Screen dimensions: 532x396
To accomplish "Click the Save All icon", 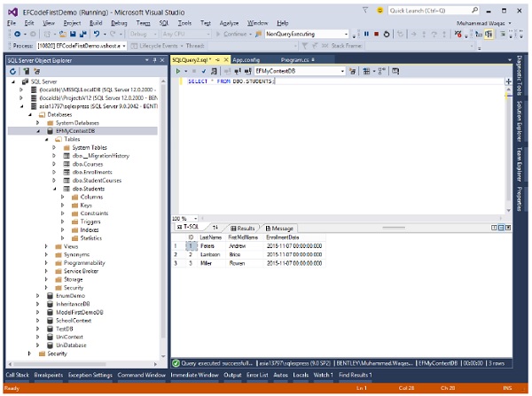I will [x=82, y=34].
